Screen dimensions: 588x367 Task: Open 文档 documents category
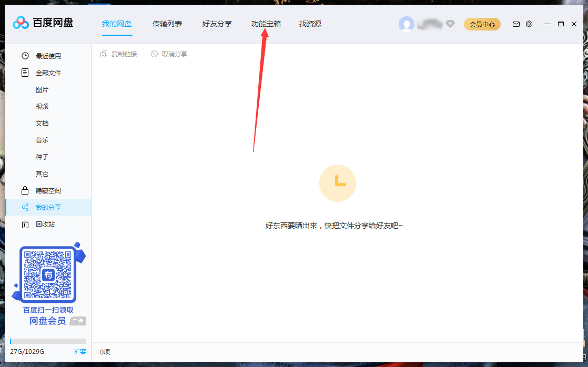point(42,123)
